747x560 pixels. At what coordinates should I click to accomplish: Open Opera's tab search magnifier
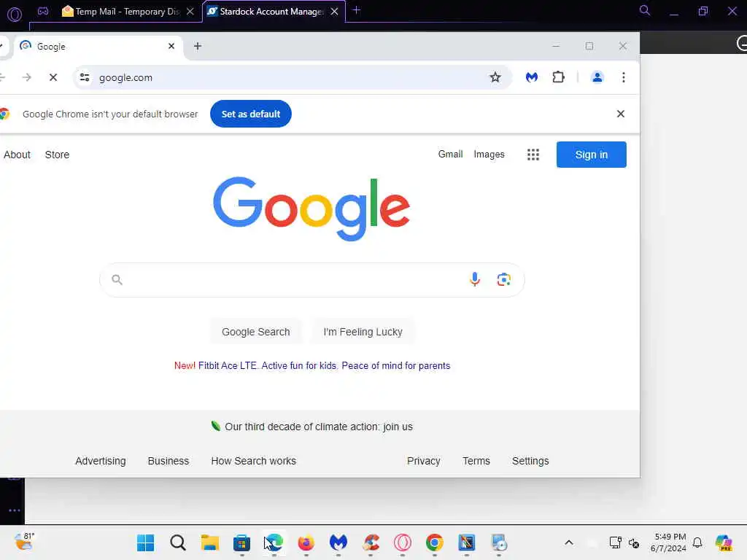coord(645,10)
